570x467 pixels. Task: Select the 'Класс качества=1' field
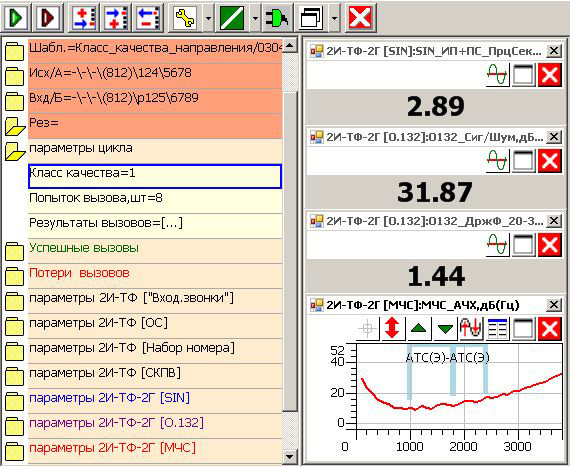pyautogui.click(x=155, y=176)
